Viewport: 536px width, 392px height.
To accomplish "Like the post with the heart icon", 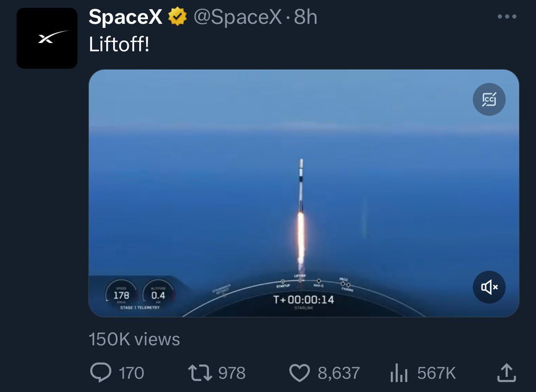I will click(x=300, y=373).
